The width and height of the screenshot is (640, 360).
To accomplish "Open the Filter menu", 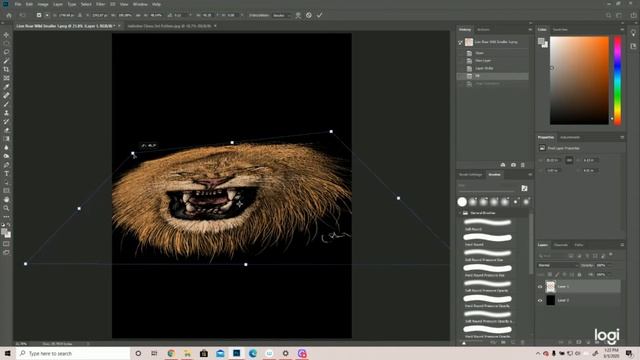I will [100, 4].
